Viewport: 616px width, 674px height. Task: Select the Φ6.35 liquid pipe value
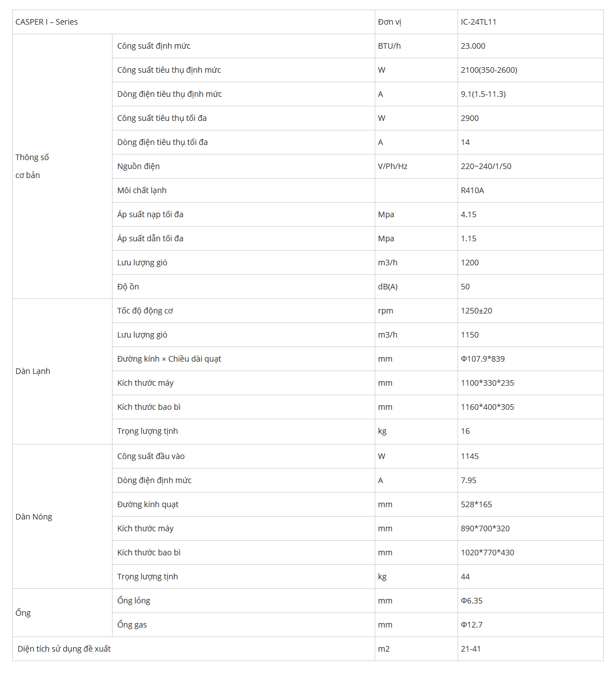point(472,601)
